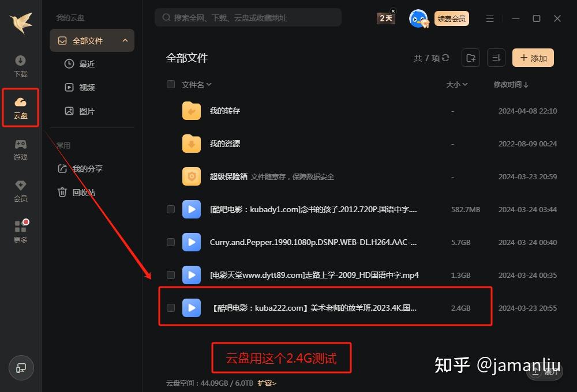Click the 更多 more options sidebar icon
This screenshot has height=392, width=577.
click(20, 231)
